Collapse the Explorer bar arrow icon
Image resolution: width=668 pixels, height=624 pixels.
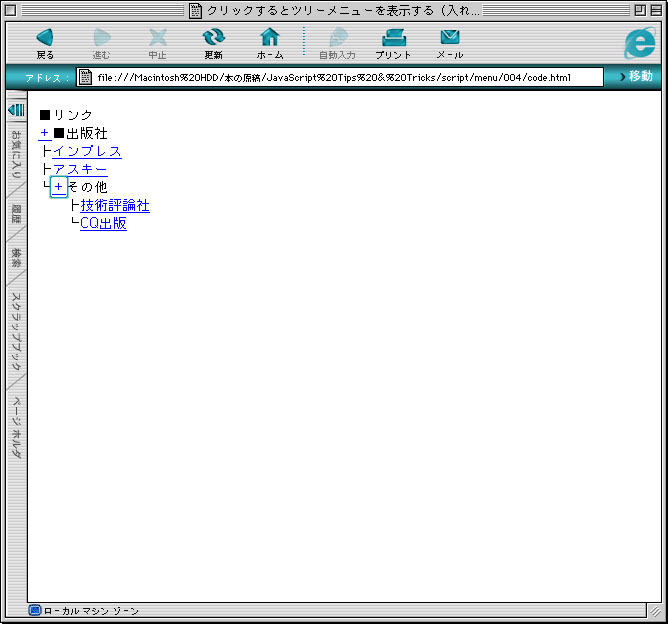(17, 110)
